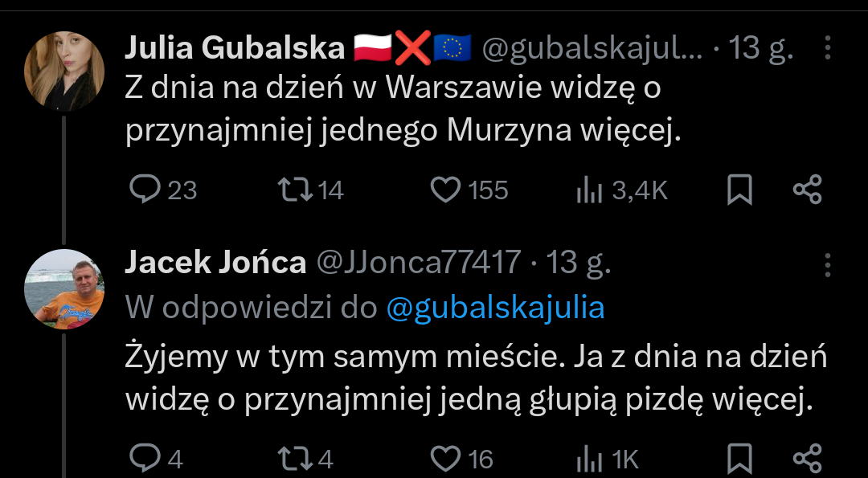
Task: Bookmark Jacek Jońca's reply
Action: click(x=739, y=458)
